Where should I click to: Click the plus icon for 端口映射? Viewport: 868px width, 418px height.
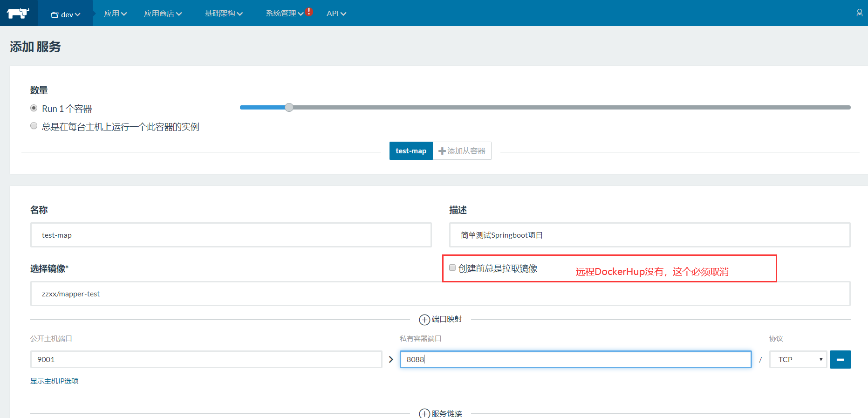pos(424,320)
